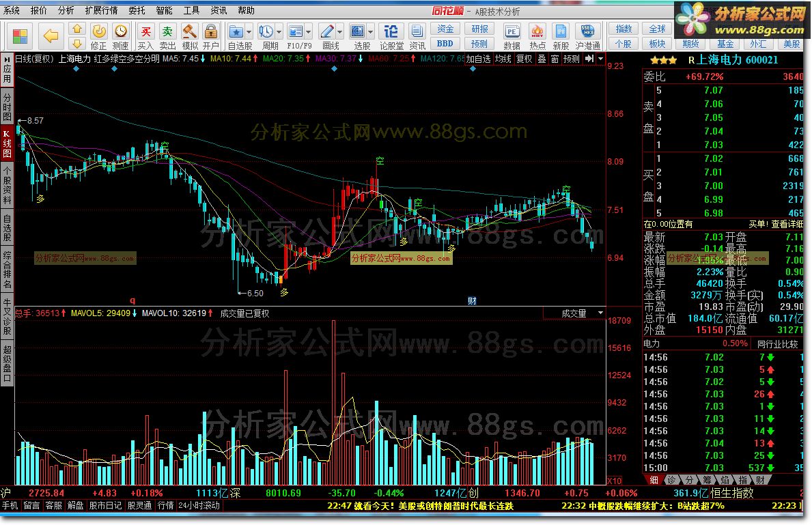Viewport: 812px width, 525px height.
Task: Click 查看详细 link in order panel
Action: (787, 224)
